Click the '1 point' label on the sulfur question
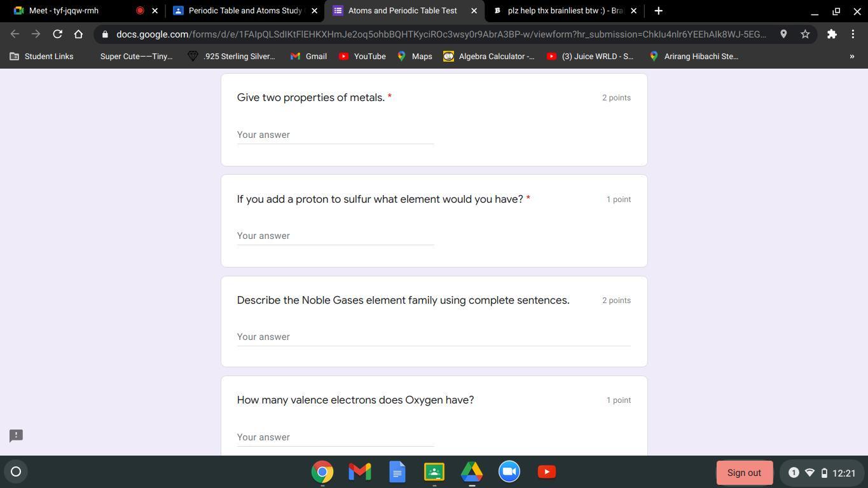 click(619, 200)
